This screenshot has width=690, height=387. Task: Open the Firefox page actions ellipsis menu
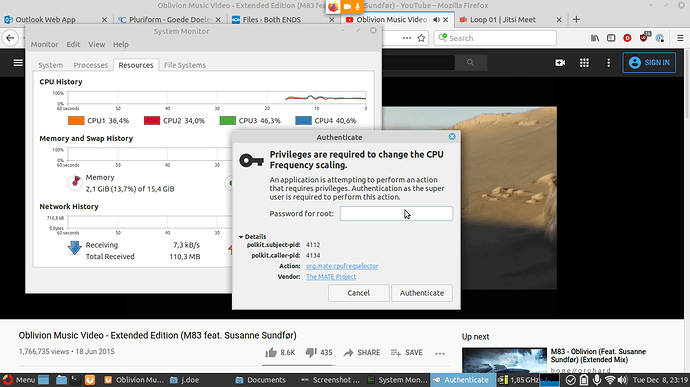(407, 38)
